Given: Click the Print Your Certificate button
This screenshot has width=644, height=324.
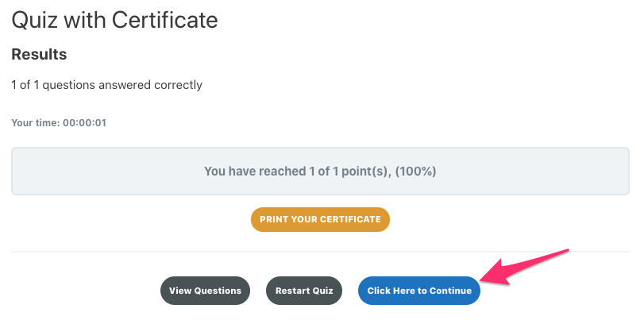Looking at the screenshot, I should point(320,219).
